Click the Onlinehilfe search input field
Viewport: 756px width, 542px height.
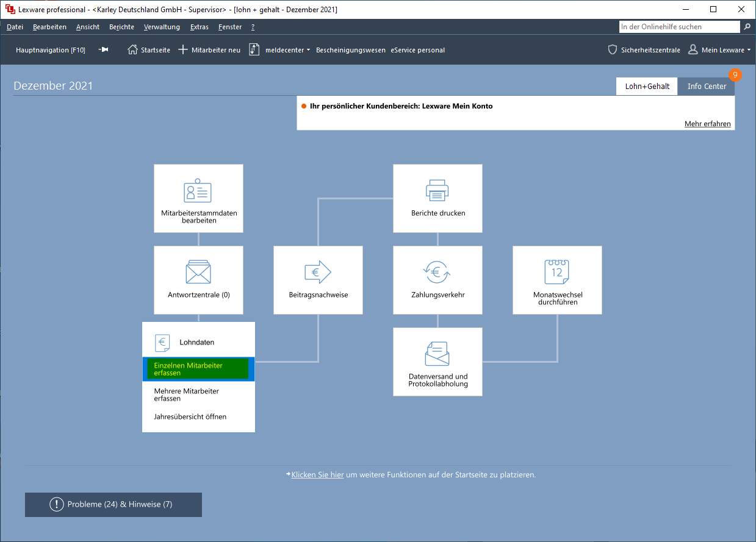[679, 27]
